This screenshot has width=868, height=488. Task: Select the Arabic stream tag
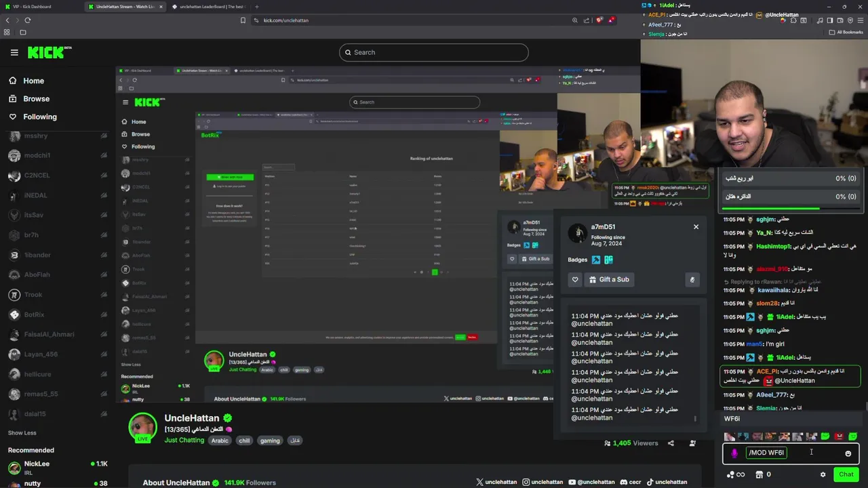point(220,441)
